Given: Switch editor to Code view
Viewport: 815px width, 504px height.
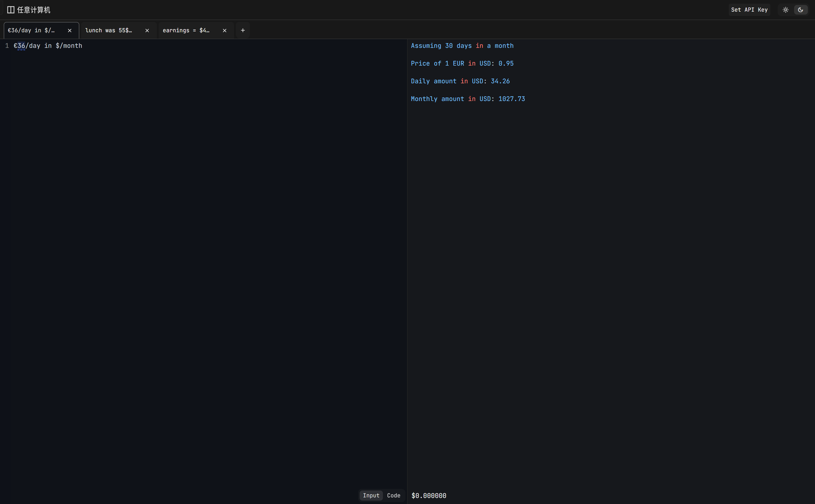Looking at the screenshot, I should click(393, 495).
